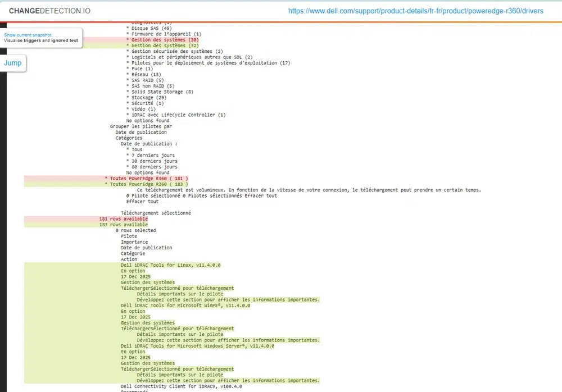The width and height of the screenshot is (562, 392).
Task: Open the Dell PowerEdge R360 drivers URL
Action: click(x=416, y=11)
